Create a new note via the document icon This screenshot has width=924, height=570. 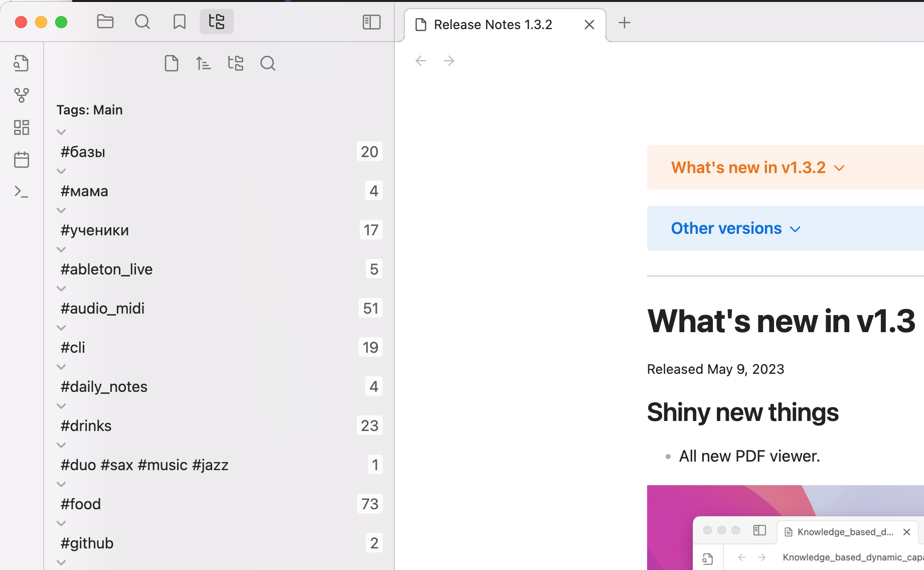coord(172,63)
